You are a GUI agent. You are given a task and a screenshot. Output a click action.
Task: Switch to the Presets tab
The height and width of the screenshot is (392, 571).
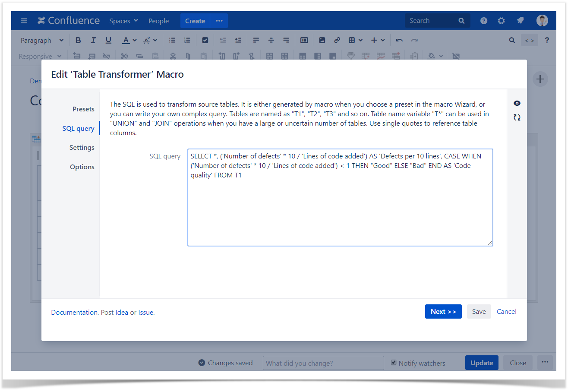[x=83, y=109]
